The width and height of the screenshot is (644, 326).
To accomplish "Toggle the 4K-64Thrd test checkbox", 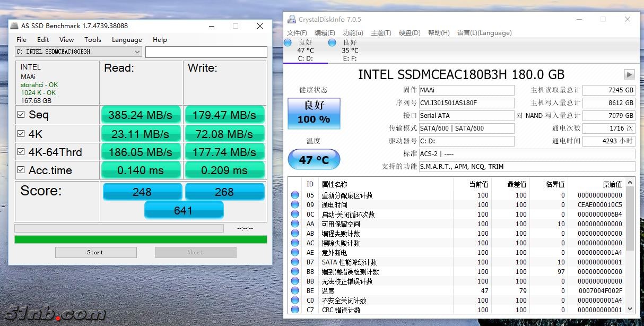I will tap(21, 152).
